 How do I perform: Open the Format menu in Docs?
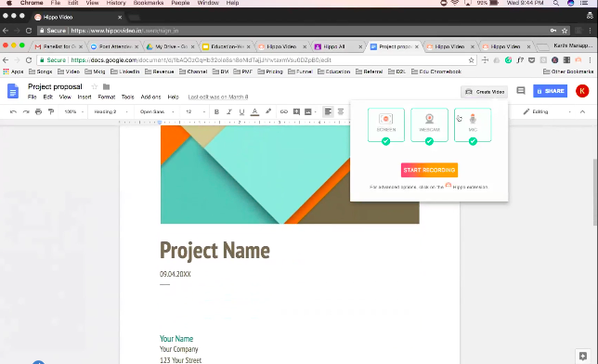107,97
